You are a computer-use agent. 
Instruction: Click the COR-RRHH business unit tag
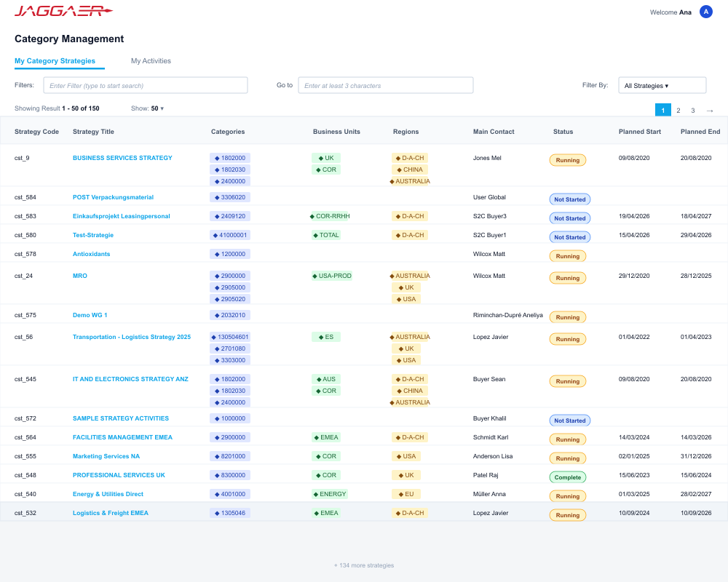tap(330, 216)
